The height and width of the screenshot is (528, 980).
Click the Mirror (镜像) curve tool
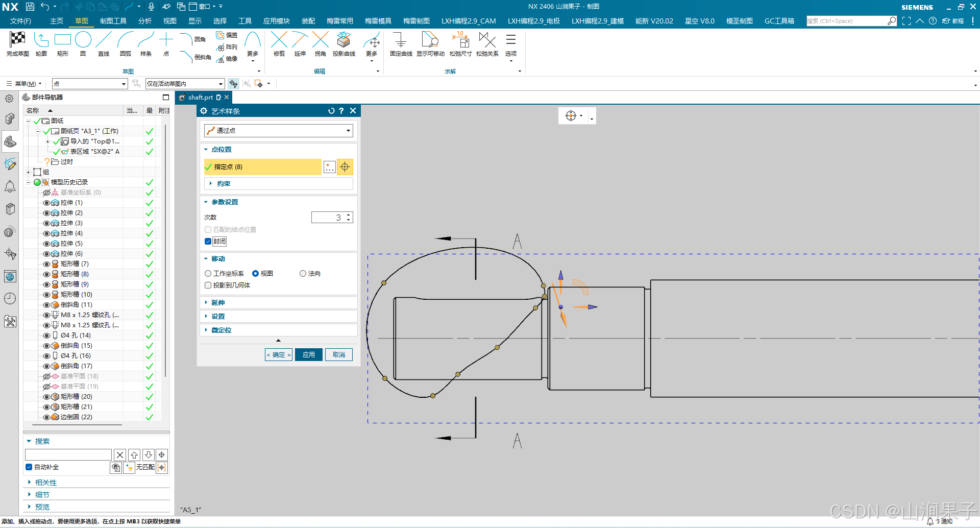pyautogui.click(x=227, y=59)
